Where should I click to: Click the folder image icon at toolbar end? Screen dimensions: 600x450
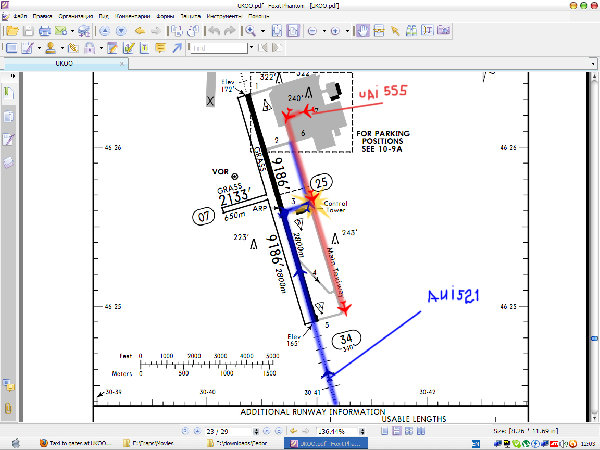coord(444,30)
